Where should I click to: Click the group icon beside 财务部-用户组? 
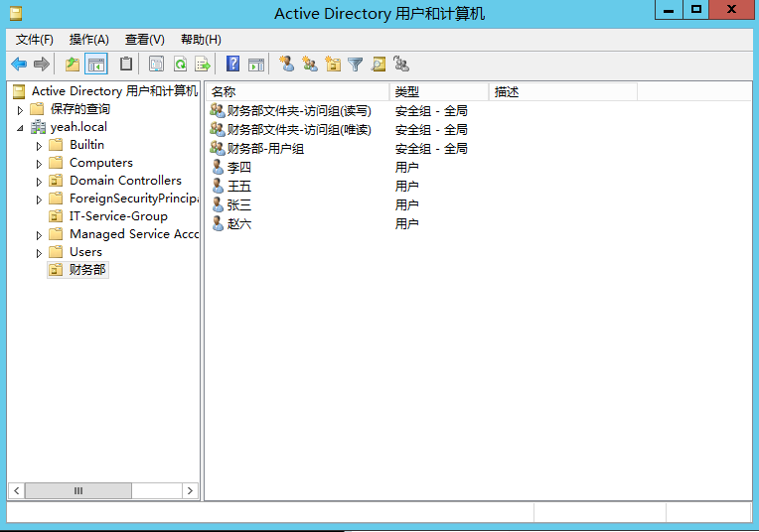[x=218, y=148]
